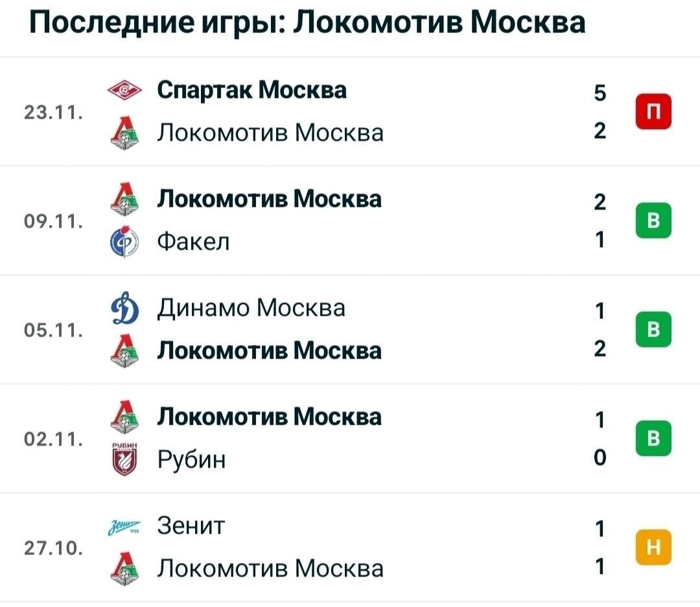The image size is (700, 607).
Task: Open Динамо Москва team name
Action: 251,308
